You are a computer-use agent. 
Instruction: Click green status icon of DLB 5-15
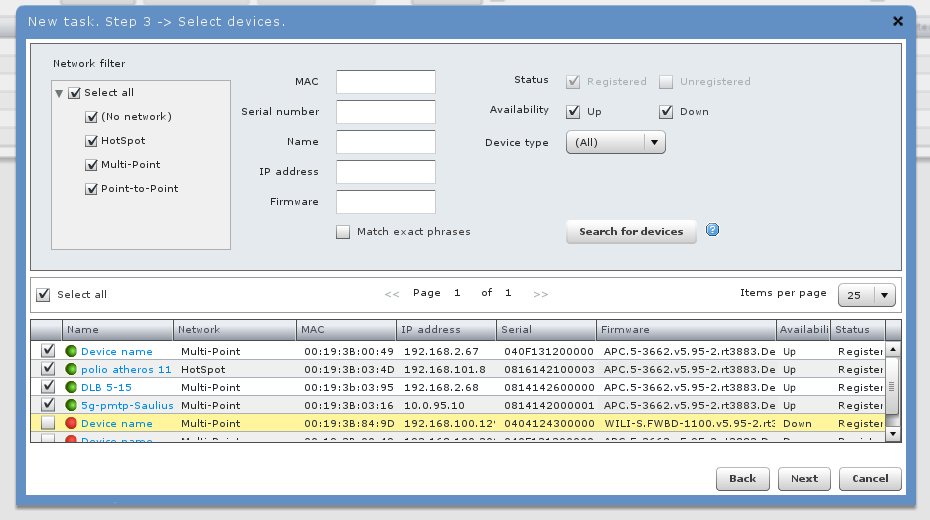click(x=71, y=387)
